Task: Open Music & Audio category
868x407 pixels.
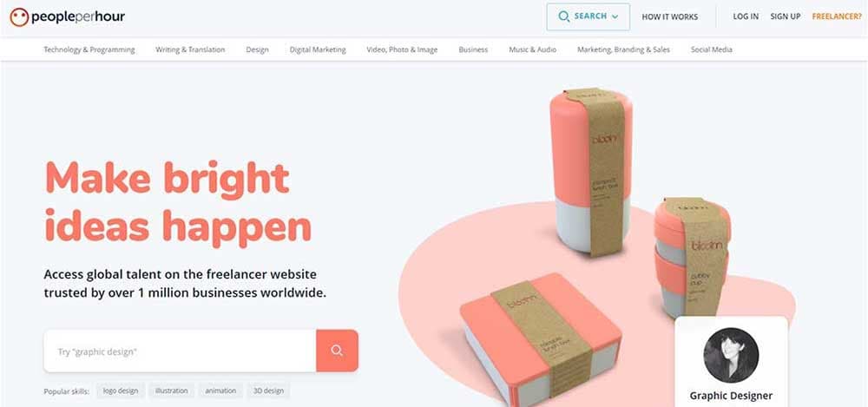Action: [533, 49]
